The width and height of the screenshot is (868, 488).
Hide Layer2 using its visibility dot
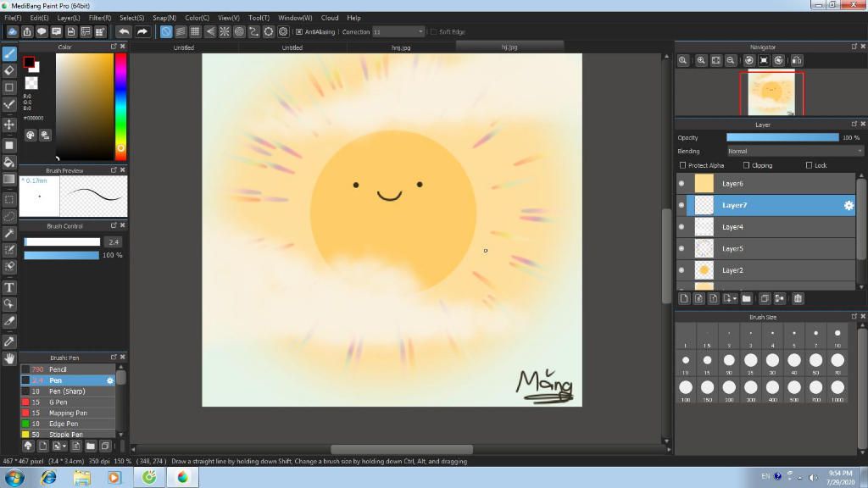pyautogui.click(x=682, y=270)
